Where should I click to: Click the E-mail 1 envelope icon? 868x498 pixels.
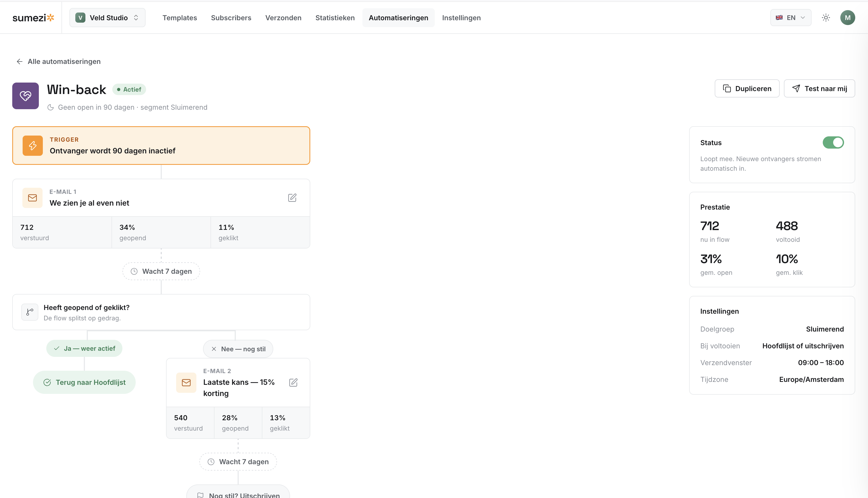[x=32, y=198]
